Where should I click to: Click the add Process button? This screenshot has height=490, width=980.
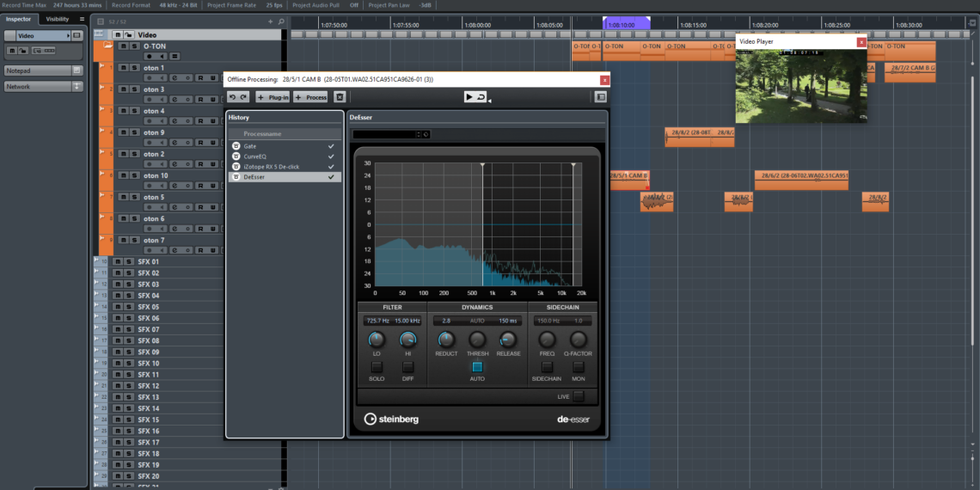pos(311,97)
